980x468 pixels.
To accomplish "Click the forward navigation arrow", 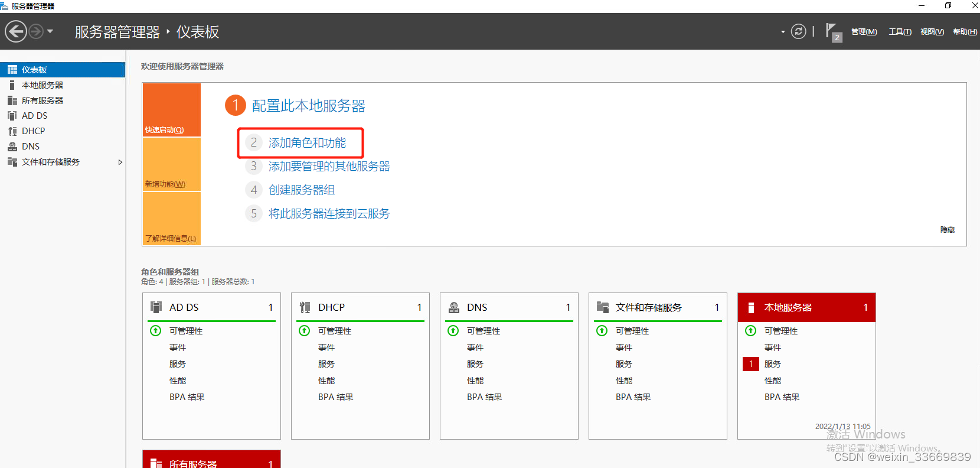I will click(36, 31).
